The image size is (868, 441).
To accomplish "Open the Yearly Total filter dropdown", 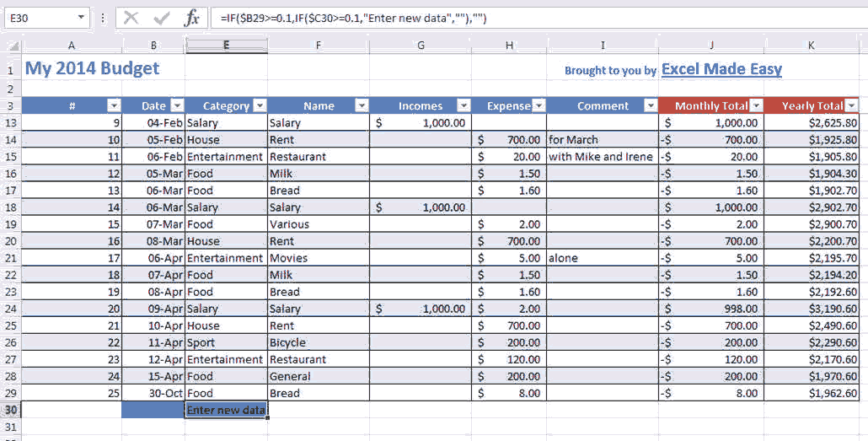I will click(851, 105).
